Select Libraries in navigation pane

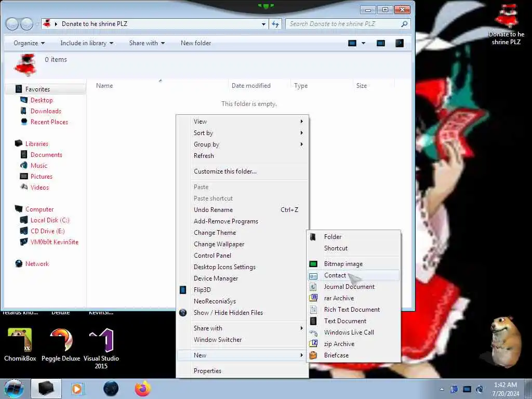point(37,144)
